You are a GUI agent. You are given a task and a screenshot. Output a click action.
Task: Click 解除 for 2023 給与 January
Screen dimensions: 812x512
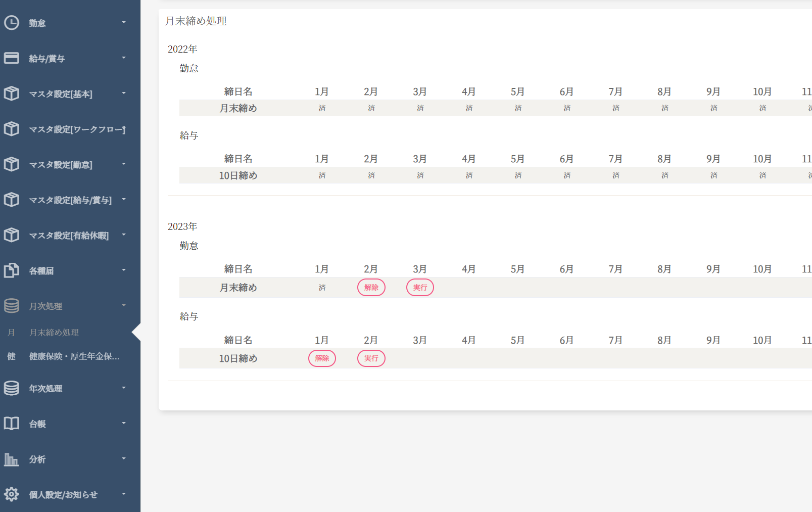coord(322,358)
